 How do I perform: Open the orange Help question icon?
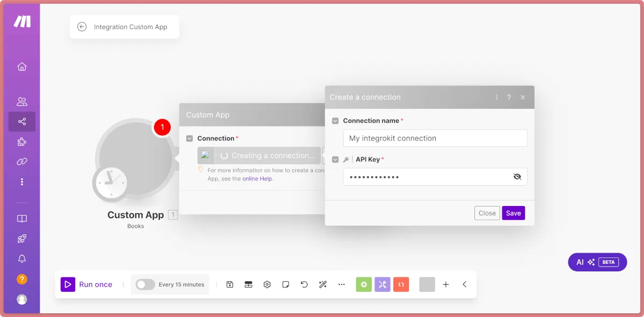(x=22, y=279)
